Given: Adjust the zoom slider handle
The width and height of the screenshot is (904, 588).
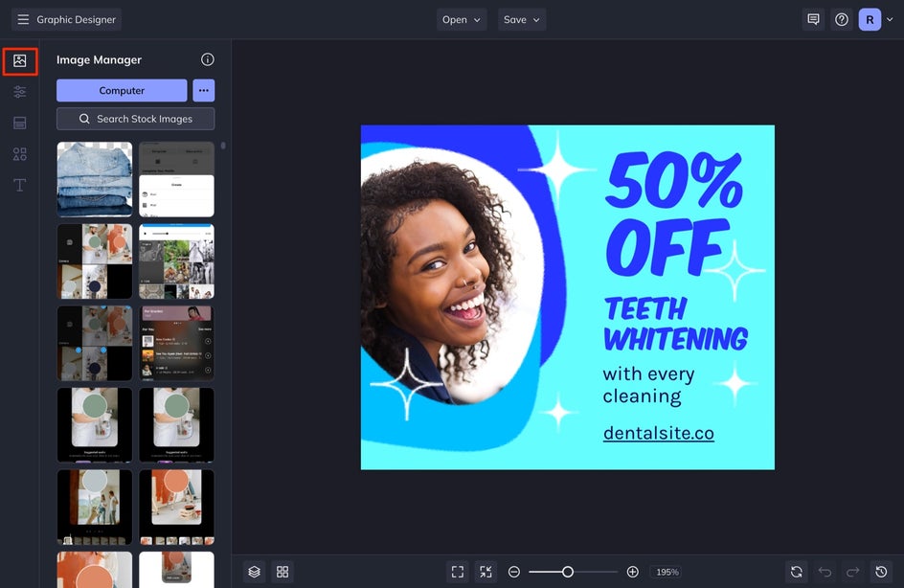Looking at the screenshot, I should pyautogui.click(x=568, y=572).
